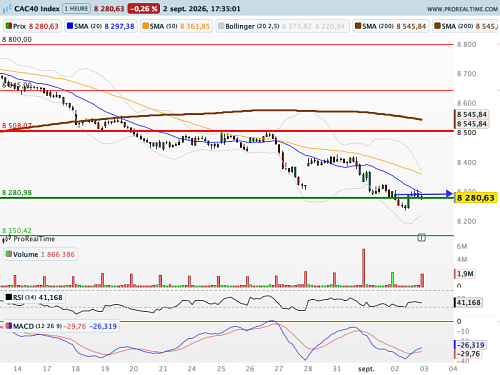Screen dimensions: 500x375
Task: Click the SMA (20) blue color swatch
Action: click(x=70, y=26)
